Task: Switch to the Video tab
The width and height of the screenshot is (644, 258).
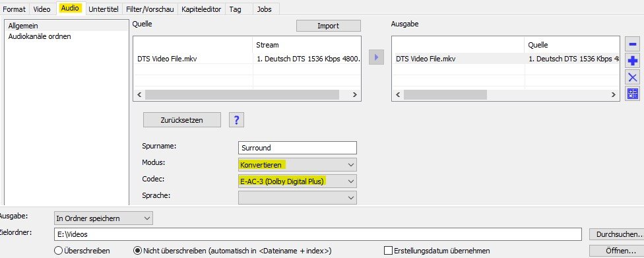Action: pos(42,9)
